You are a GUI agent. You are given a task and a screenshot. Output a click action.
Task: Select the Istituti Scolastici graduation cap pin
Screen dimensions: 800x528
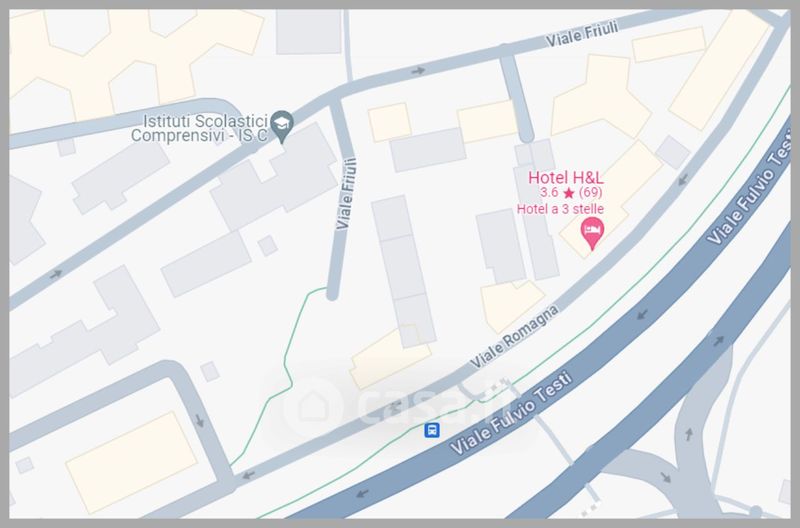282,126
